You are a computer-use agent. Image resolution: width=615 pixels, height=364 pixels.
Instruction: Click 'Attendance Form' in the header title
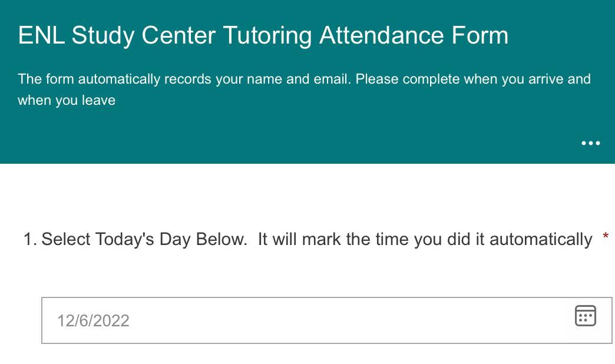click(x=414, y=36)
